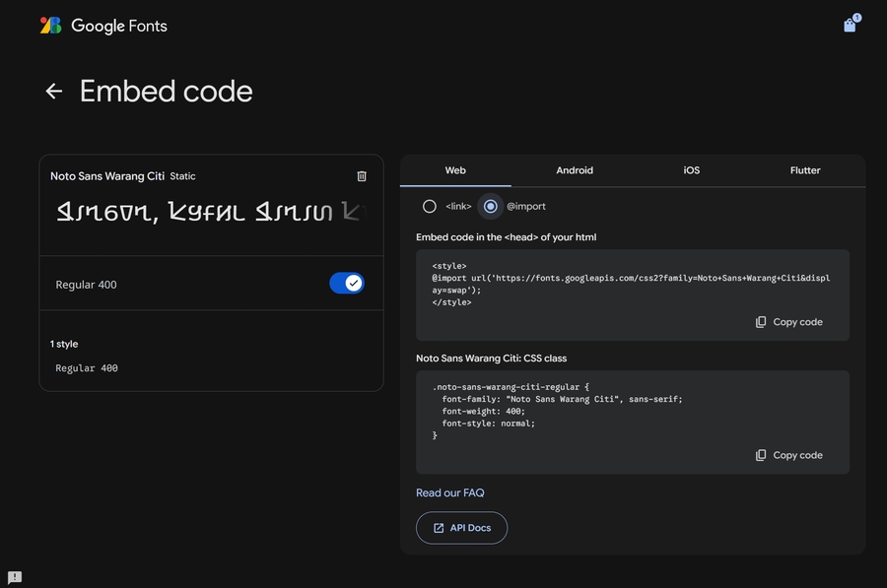Select the @import radio option

(490, 207)
